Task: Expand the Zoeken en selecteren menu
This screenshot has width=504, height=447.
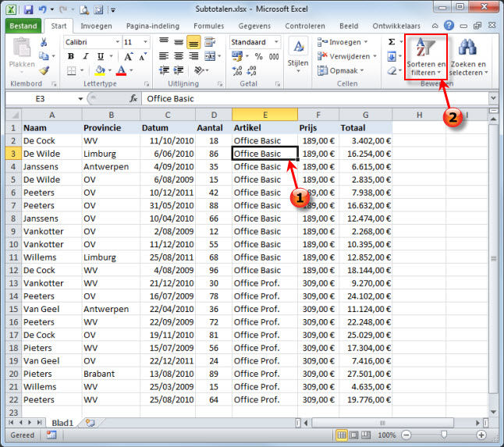Action: pos(468,57)
